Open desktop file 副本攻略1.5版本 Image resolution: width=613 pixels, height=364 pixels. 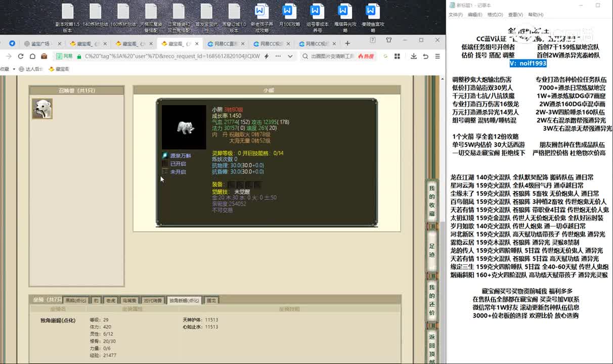pos(67,18)
